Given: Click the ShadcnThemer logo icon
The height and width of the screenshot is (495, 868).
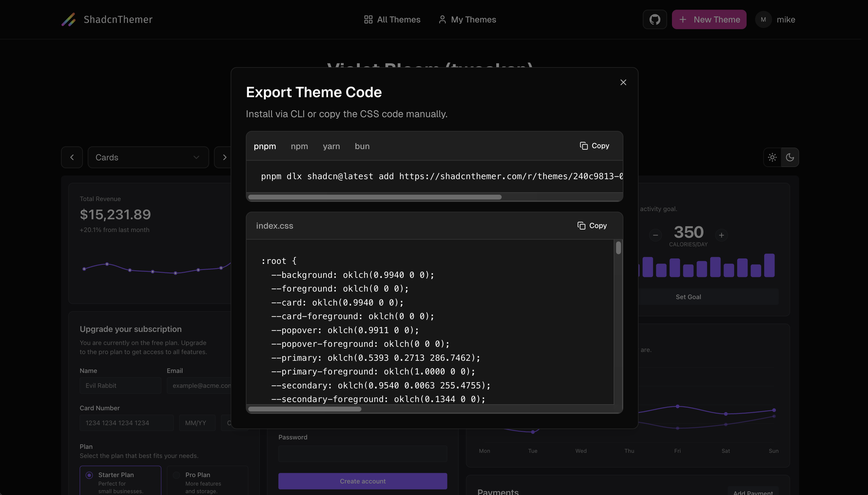Looking at the screenshot, I should (x=69, y=19).
